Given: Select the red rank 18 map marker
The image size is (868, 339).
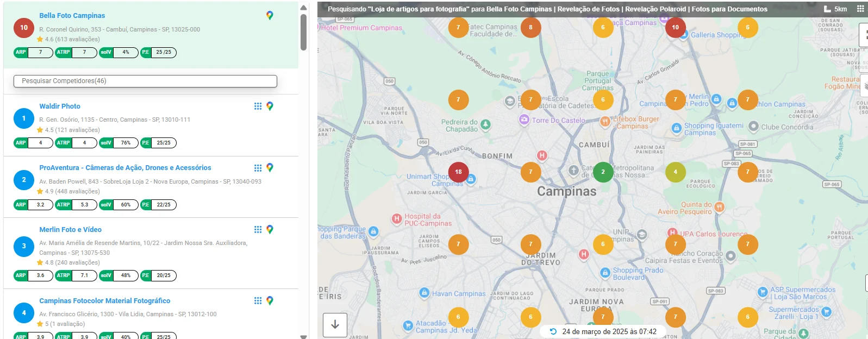Looking at the screenshot, I should coord(458,172).
